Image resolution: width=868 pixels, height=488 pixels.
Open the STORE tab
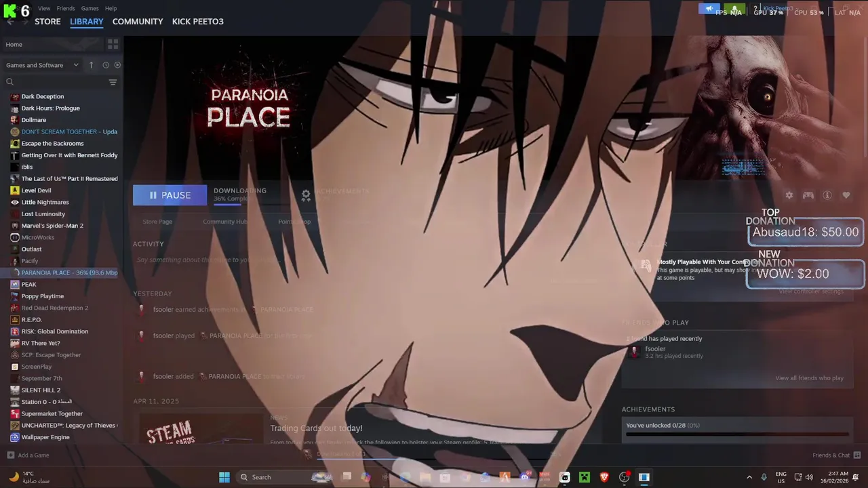click(47, 22)
